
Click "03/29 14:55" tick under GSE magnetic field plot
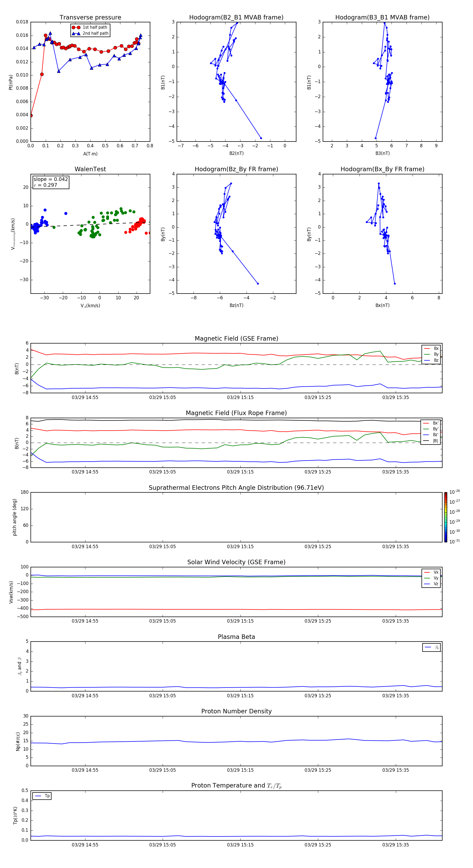click(85, 397)
